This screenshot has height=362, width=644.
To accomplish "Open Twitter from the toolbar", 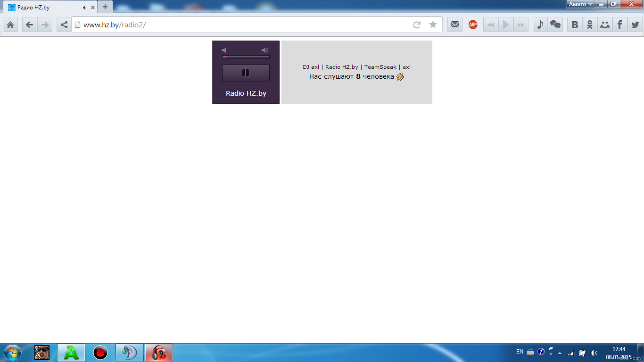I will pos(635,25).
